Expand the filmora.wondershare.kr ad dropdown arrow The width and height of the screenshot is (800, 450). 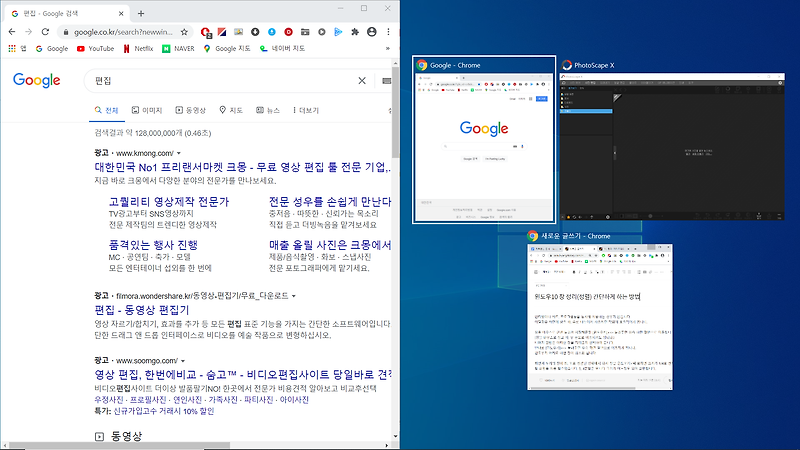pos(294,296)
